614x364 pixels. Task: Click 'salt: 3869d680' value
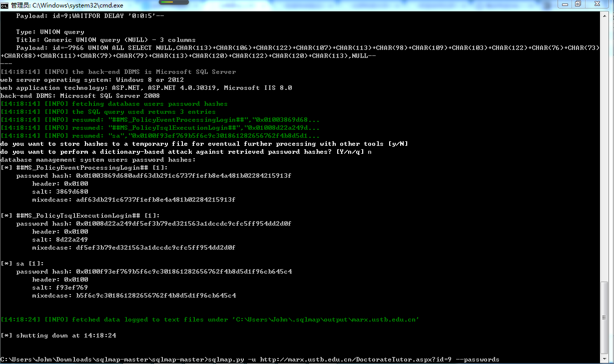(x=60, y=192)
